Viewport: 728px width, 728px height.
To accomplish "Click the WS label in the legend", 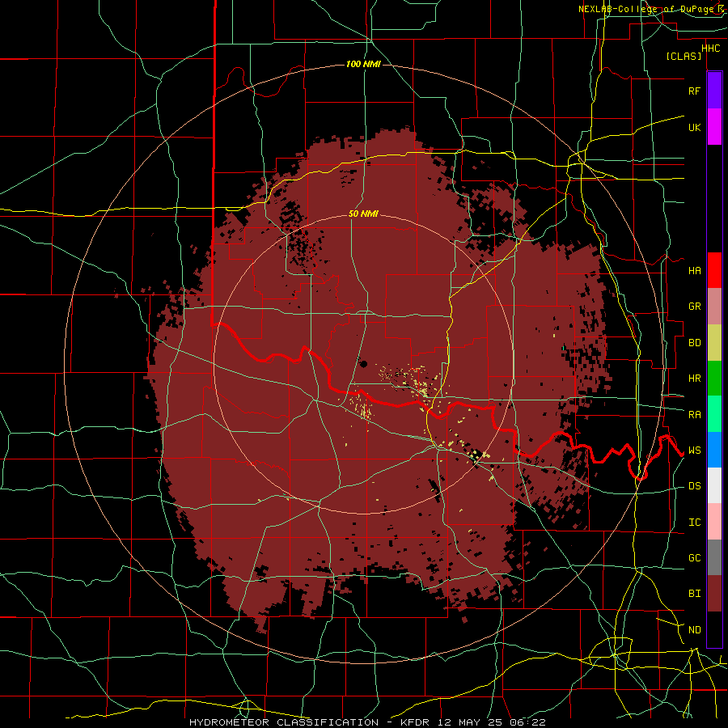I will coord(694,450).
